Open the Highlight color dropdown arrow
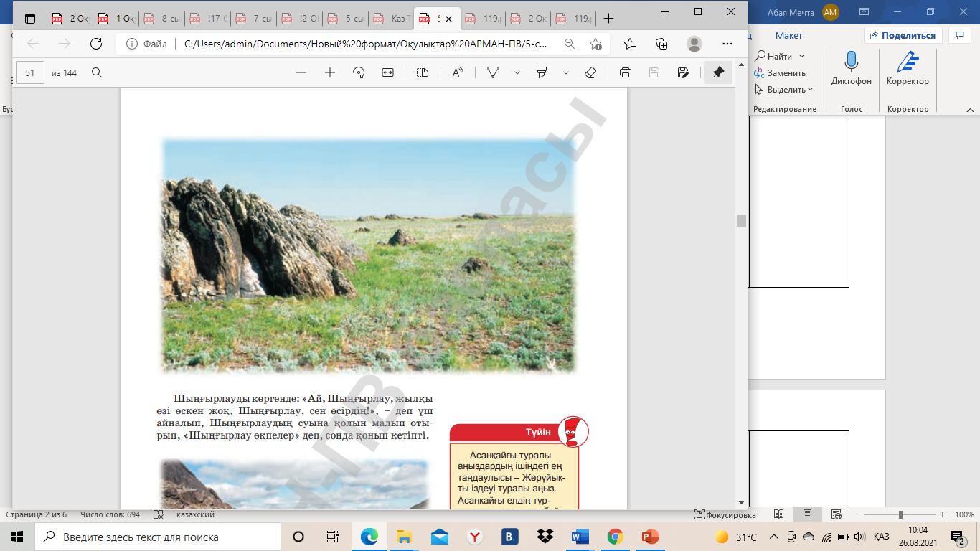The height and width of the screenshot is (551, 980). [x=566, y=72]
